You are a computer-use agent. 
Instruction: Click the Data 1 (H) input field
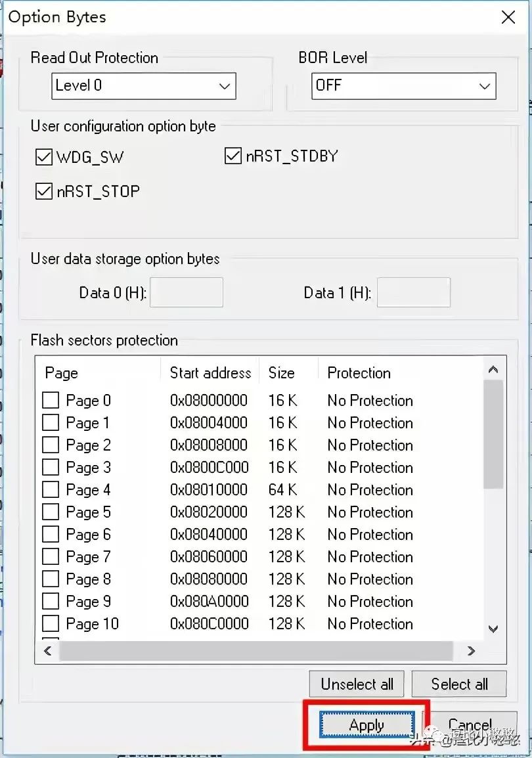point(414,293)
